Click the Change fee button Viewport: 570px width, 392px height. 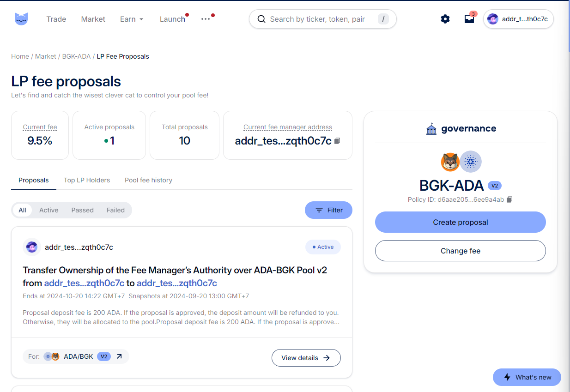[x=460, y=251]
